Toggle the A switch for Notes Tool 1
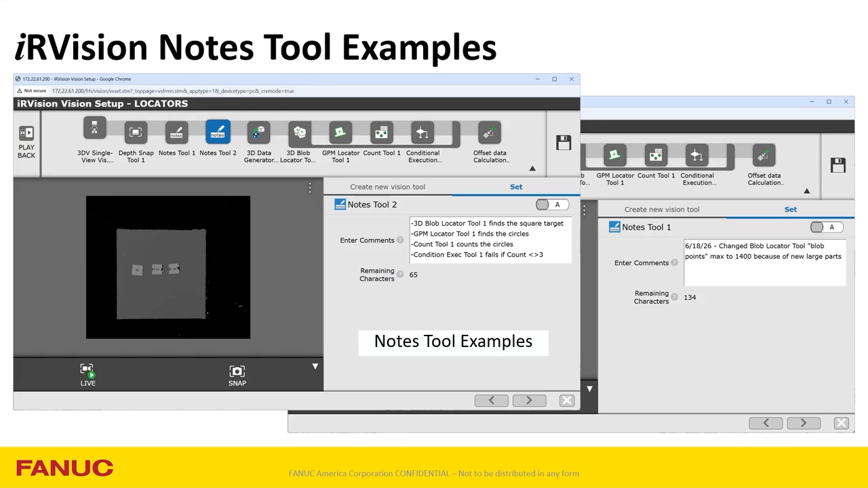Viewport: 868px width, 488px height. coord(826,227)
